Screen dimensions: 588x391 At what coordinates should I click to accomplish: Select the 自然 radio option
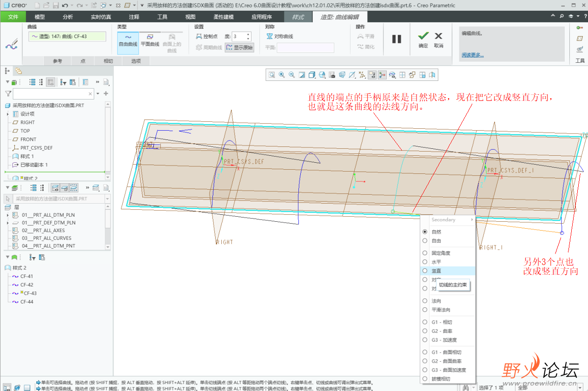[x=424, y=232]
